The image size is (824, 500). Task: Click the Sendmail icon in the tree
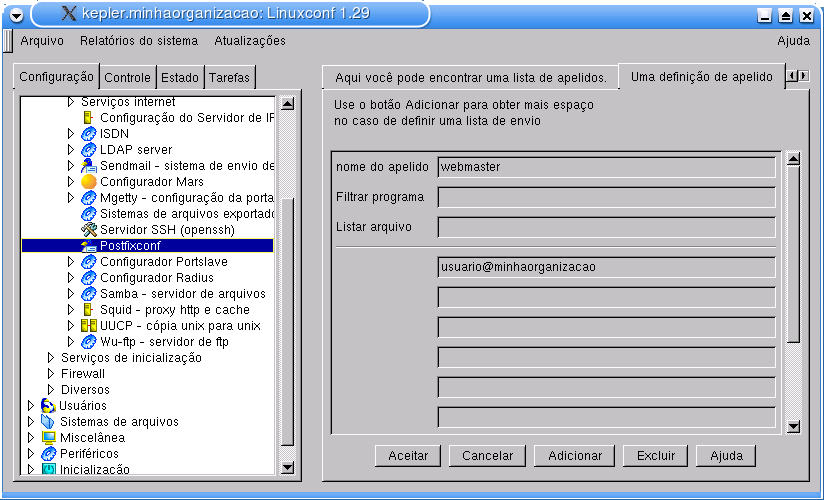click(x=89, y=166)
